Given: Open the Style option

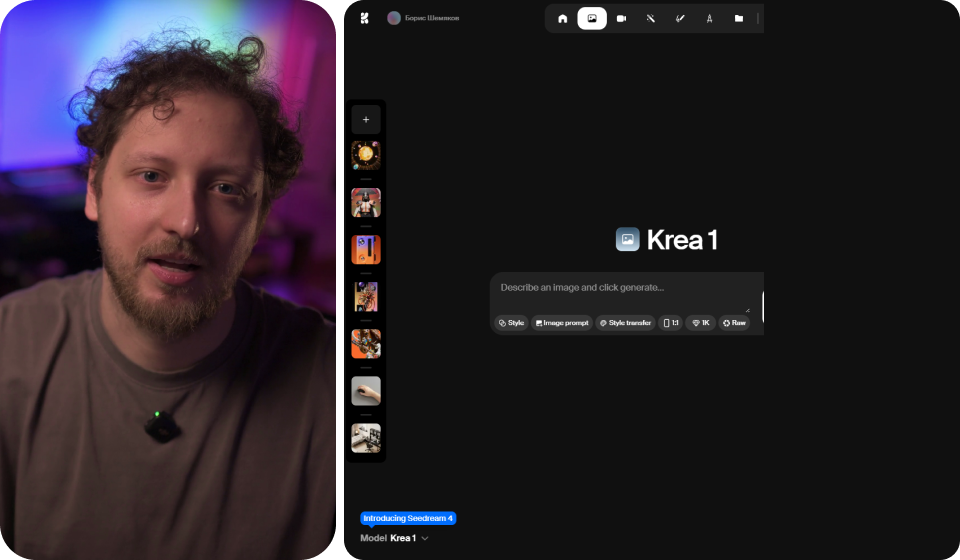Looking at the screenshot, I should (x=511, y=323).
